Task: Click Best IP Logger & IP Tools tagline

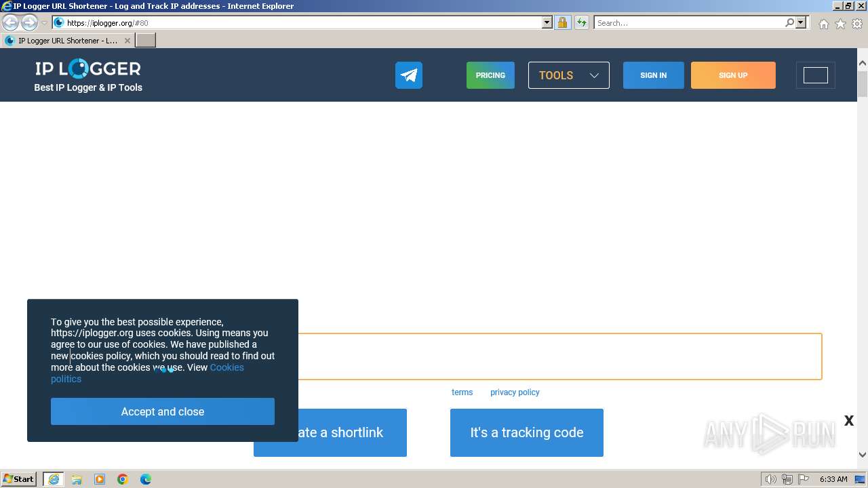Action: (88, 87)
